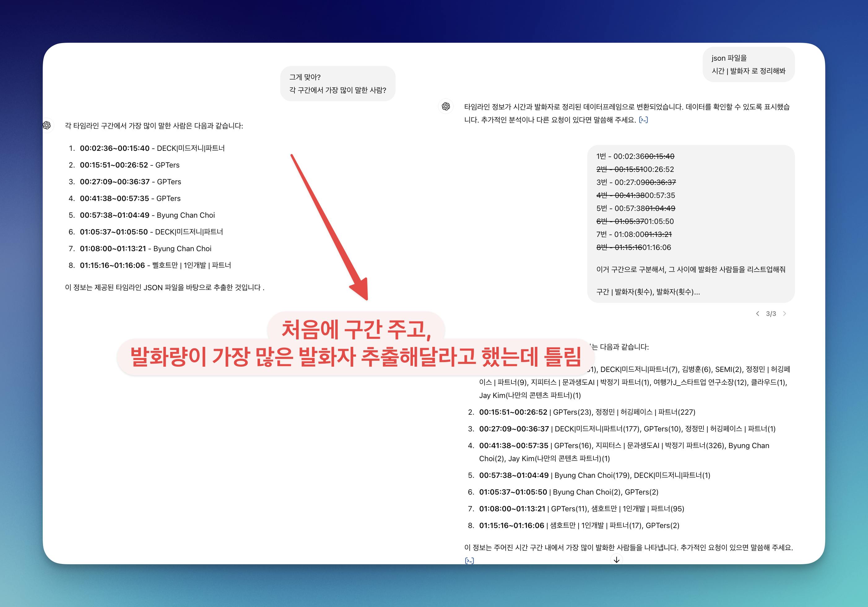Click right list item 00:15:51~00:26:52 GPTers(23)
Screen dimensions: 868x607
point(513,412)
